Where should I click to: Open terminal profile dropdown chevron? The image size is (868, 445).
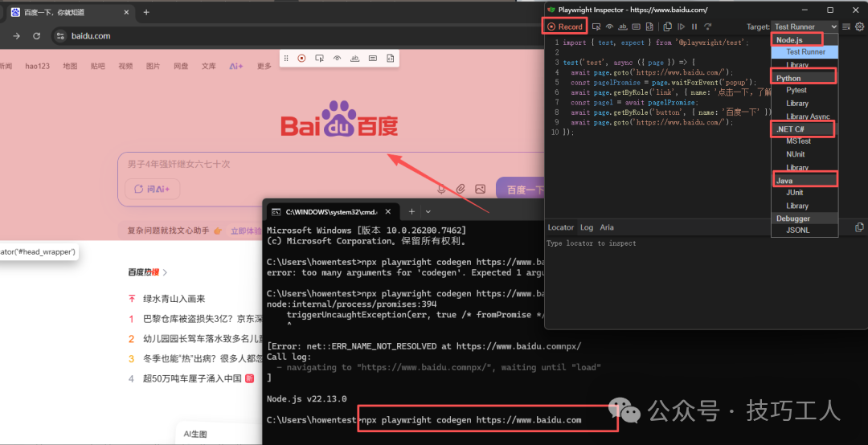tap(428, 211)
